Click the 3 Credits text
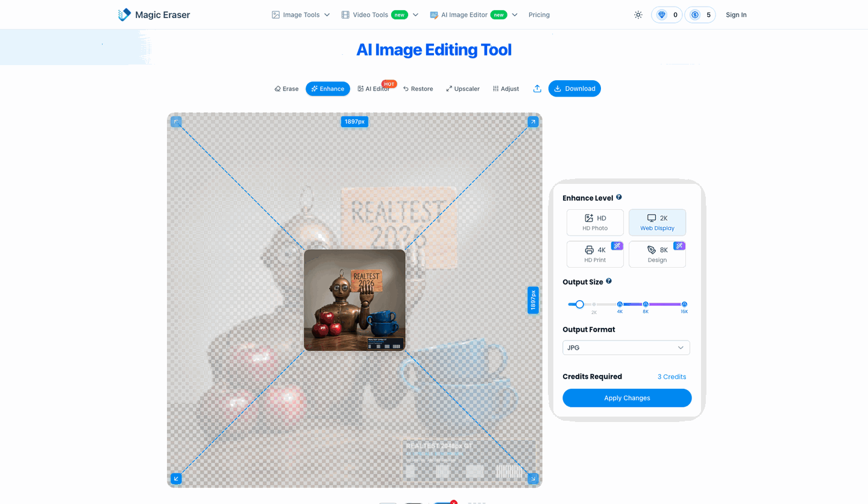Viewport: 868px width, 504px height. click(671, 377)
